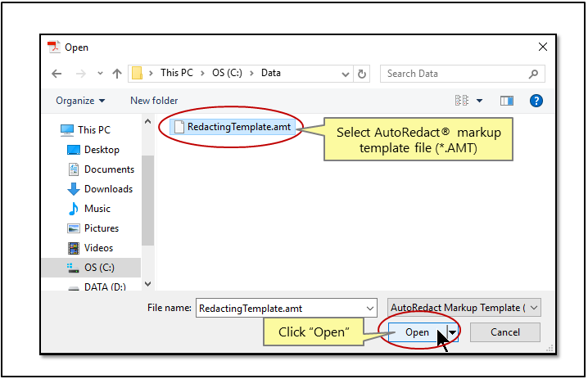Click the Open button

(x=417, y=332)
